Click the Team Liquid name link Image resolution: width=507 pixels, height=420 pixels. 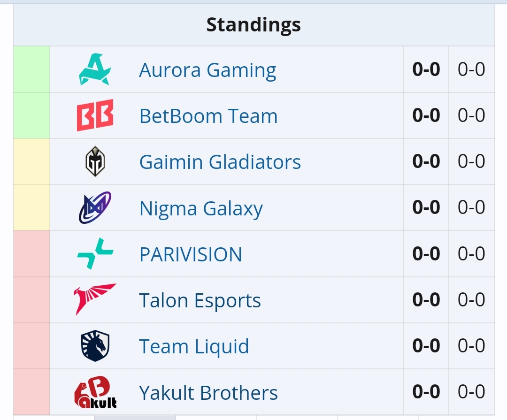click(x=194, y=346)
